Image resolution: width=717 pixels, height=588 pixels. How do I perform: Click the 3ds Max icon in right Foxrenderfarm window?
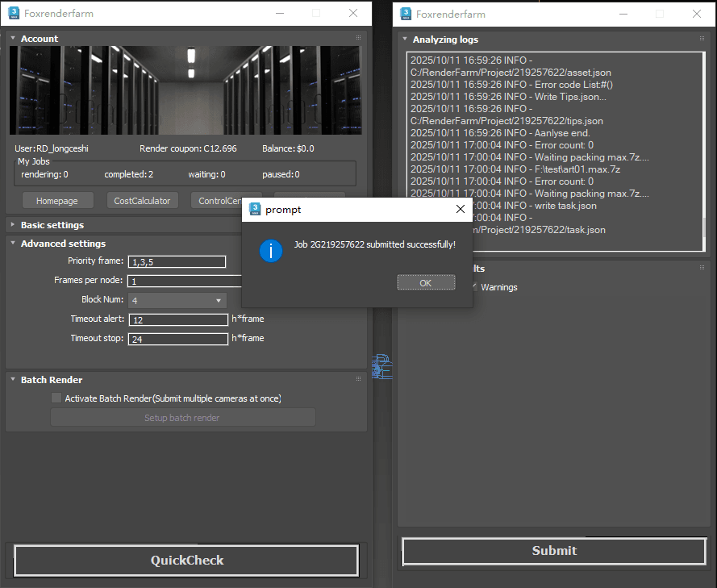pos(407,13)
